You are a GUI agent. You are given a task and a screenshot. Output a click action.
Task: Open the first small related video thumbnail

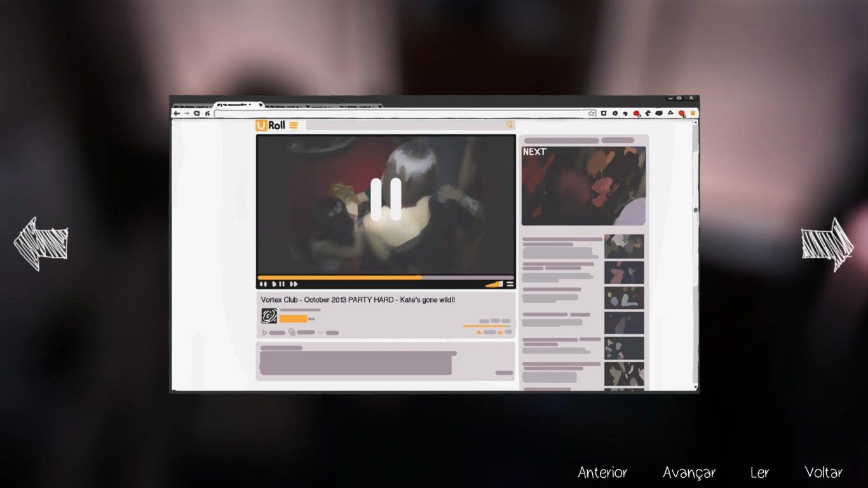pyautogui.click(x=624, y=247)
